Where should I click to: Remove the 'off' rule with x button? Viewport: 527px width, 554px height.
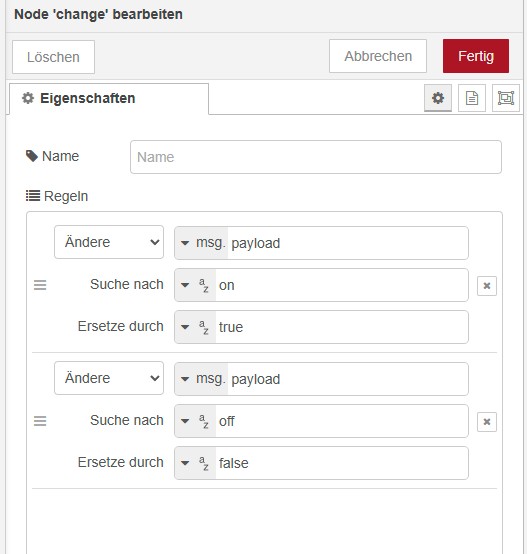(x=487, y=422)
